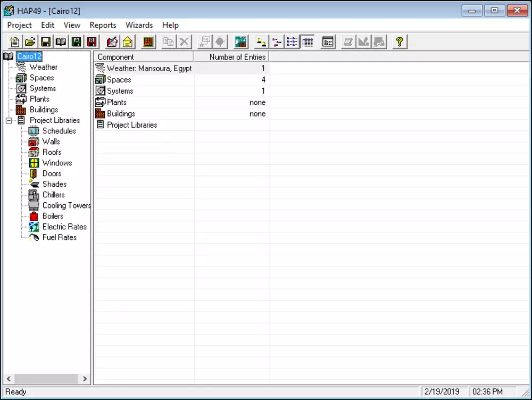This screenshot has width=532, height=400.
Task: Select Cooling Towers in the library tree
Action: (66, 206)
